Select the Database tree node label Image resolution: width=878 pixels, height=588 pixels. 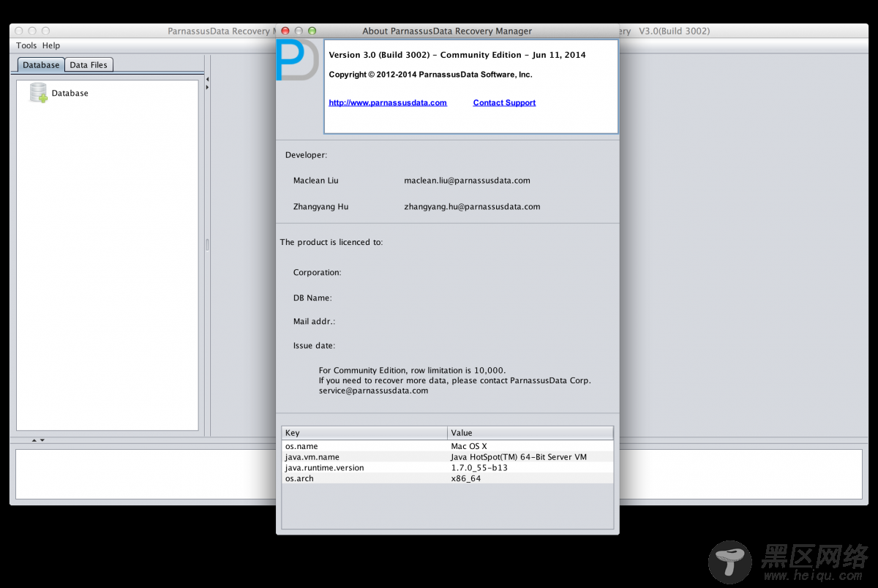tap(70, 93)
